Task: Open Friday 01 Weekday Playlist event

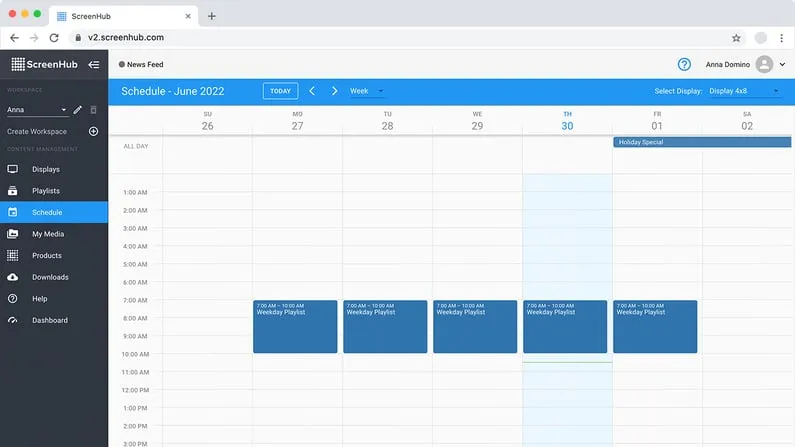Action: point(655,326)
